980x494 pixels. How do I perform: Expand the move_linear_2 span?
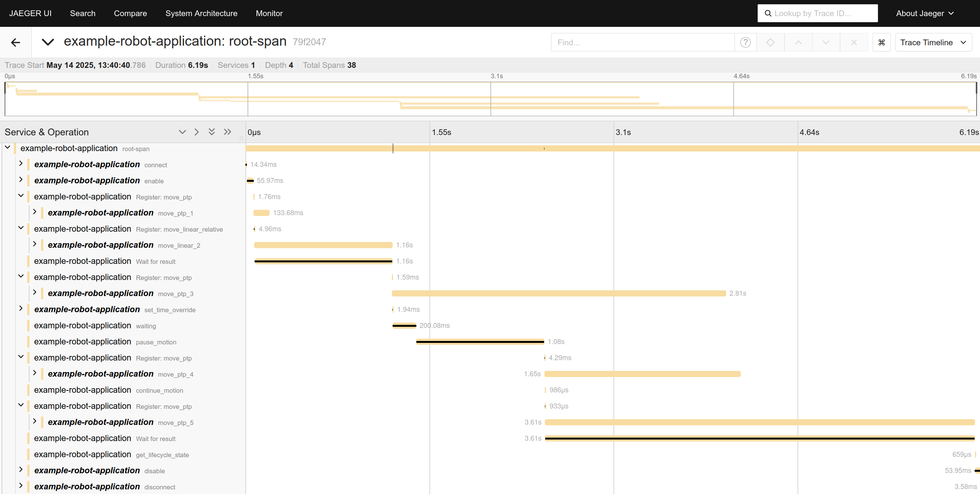35,244
